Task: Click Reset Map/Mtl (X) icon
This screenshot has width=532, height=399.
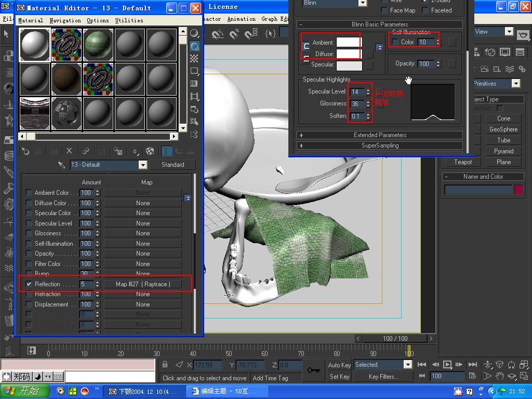Action: [x=69, y=151]
